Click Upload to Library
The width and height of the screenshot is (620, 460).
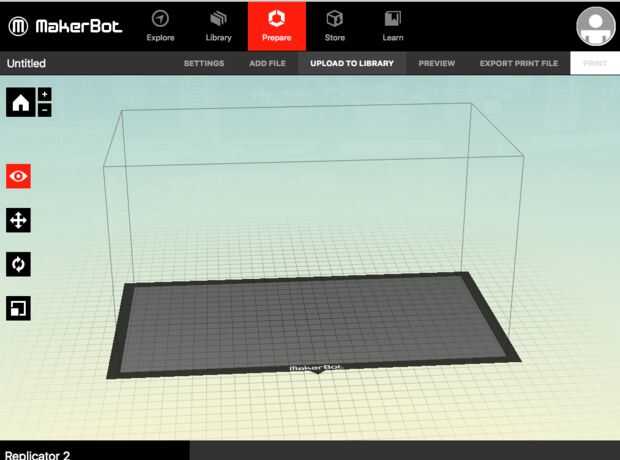(352, 63)
